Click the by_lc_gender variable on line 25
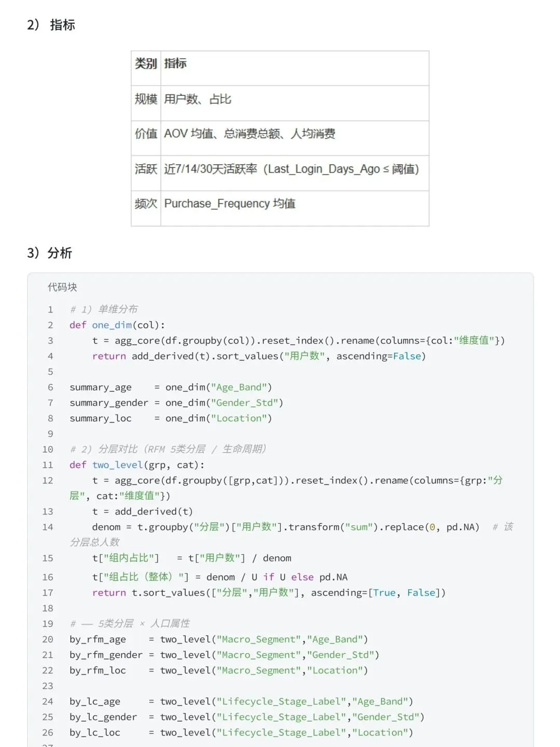 coord(103,717)
